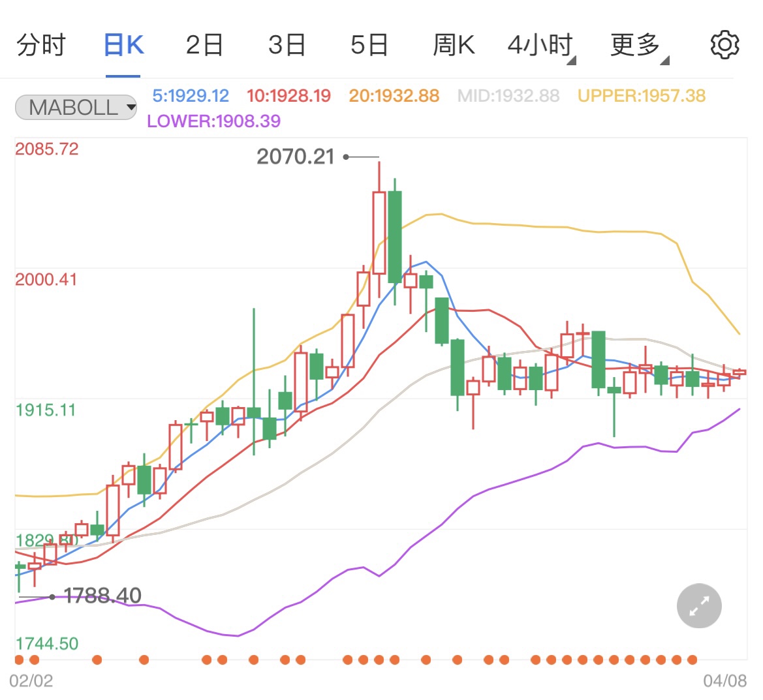Click the 10:1928.19 moving average value
The image size is (763, 700).
[x=288, y=96]
